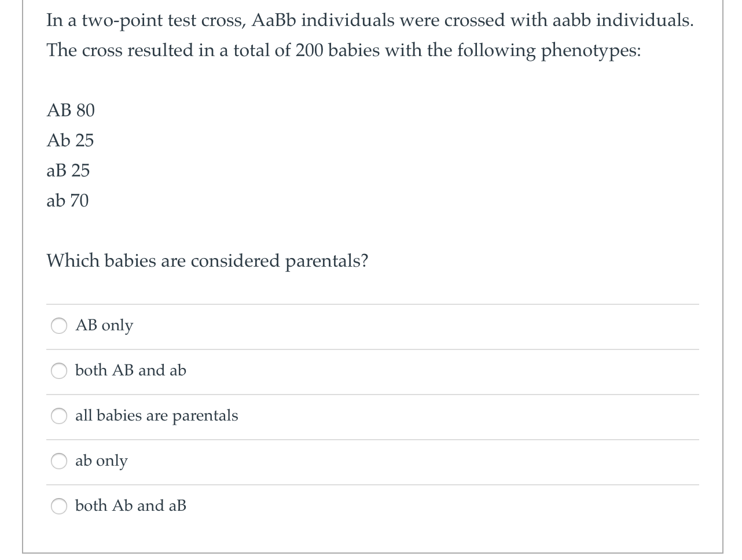The image size is (742, 560).
Task: Click the question text about parentals
Action: click(207, 261)
